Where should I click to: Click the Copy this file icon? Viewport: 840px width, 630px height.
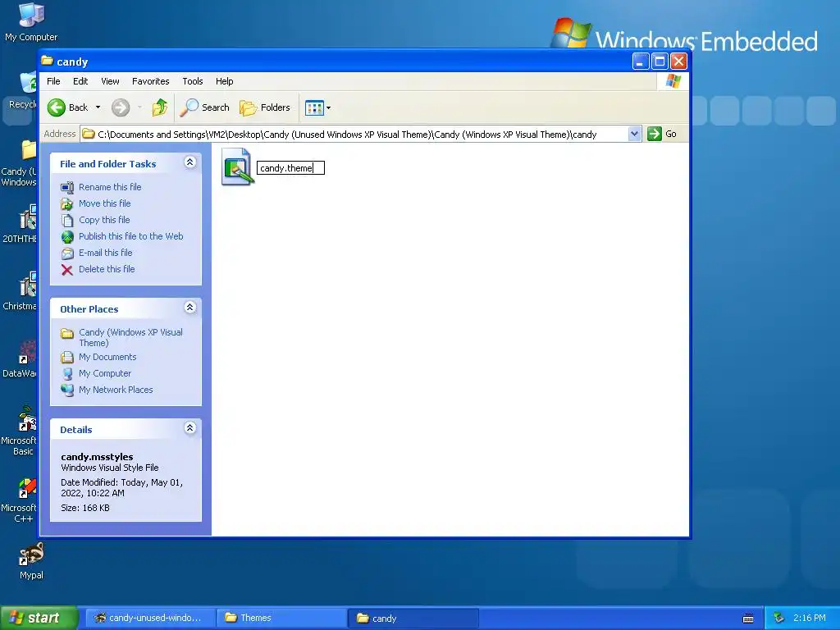pos(67,221)
